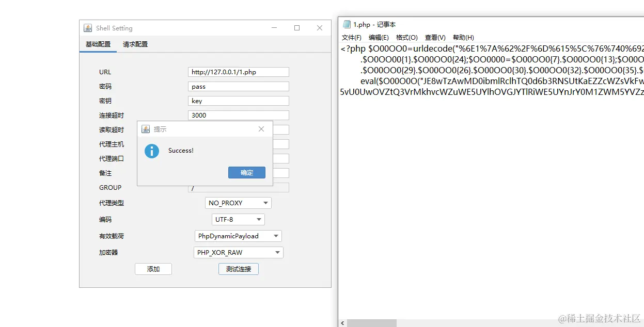Screen dimensions: 644x327
Task: Click the 连接超时 field containing 3000
Action: pyautogui.click(x=239, y=116)
